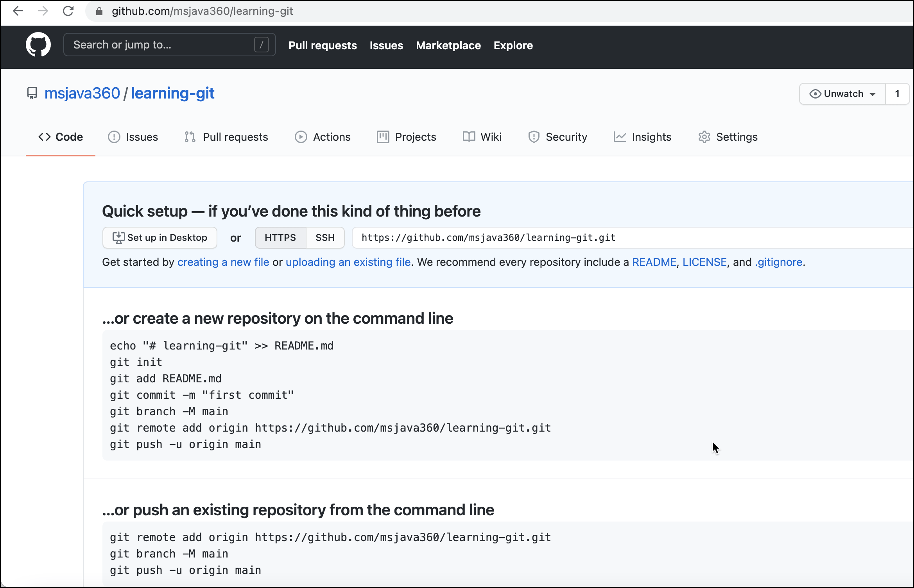Switch to the repository Issues tab label
The height and width of the screenshot is (588, 914).
142,137
